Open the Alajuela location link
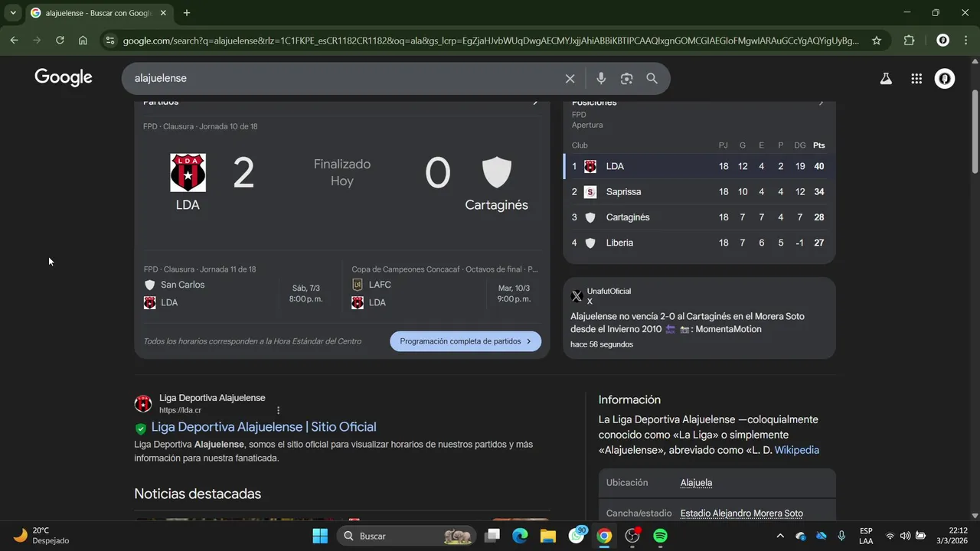Image resolution: width=980 pixels, height=551 pixels. (x=696, y=483)
